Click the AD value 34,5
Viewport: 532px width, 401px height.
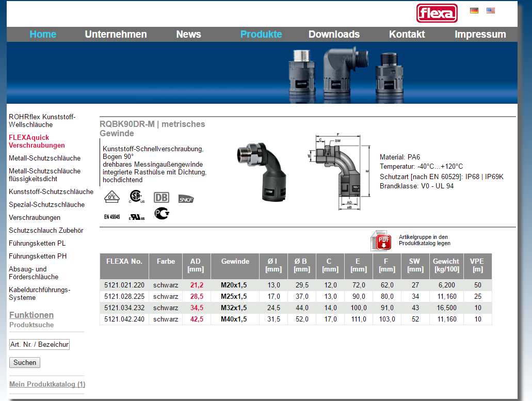[197, 308]
